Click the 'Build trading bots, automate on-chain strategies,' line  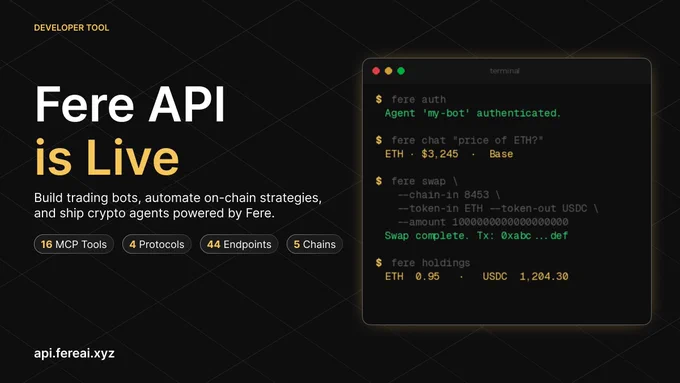click(178, 198)
